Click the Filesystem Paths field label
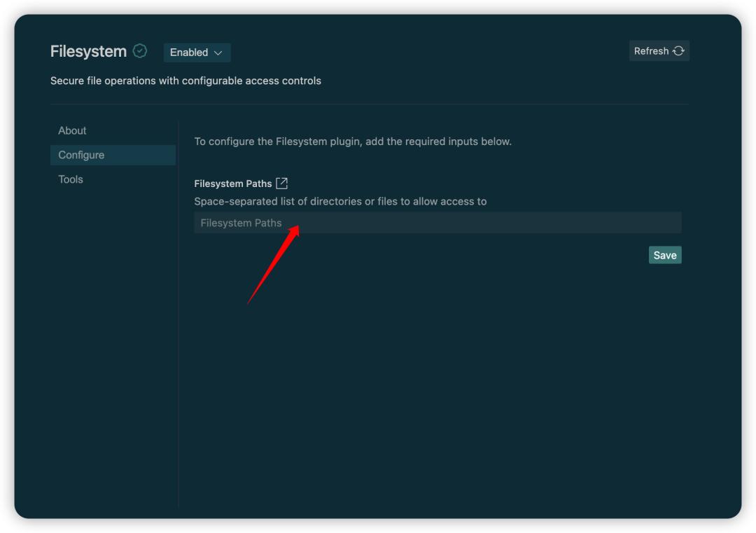Viewport: 756px width, 533px height. [x=232, y=184]
